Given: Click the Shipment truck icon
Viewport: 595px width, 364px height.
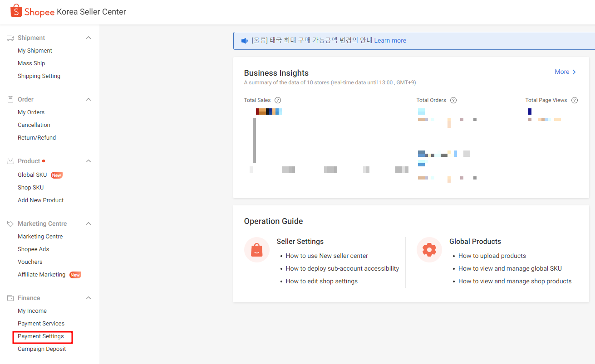Looking at the screenshot, I should [10, 38].
